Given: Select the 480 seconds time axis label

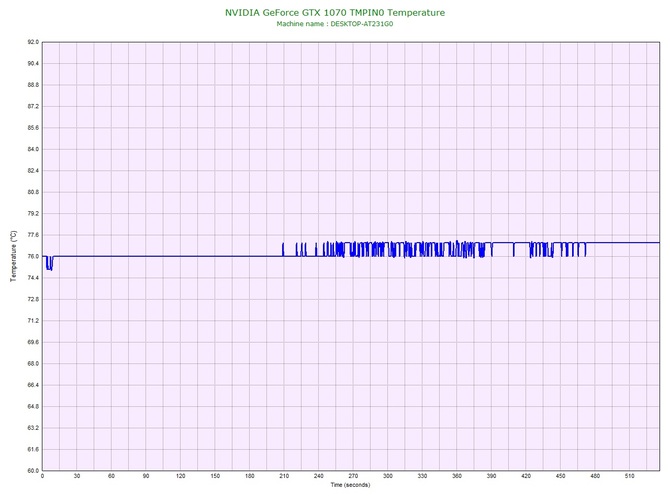Looking at the screenshot, I should (x=595, y=476).
